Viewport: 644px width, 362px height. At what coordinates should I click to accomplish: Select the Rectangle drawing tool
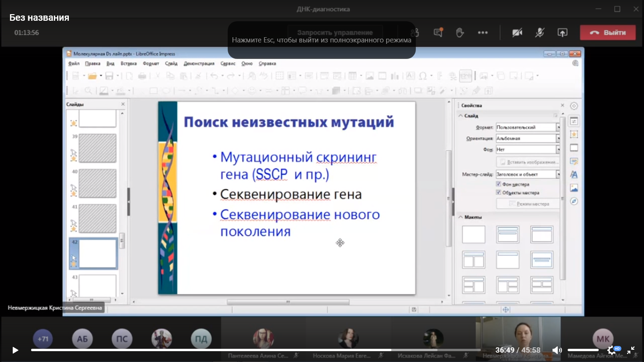point(153,90)
